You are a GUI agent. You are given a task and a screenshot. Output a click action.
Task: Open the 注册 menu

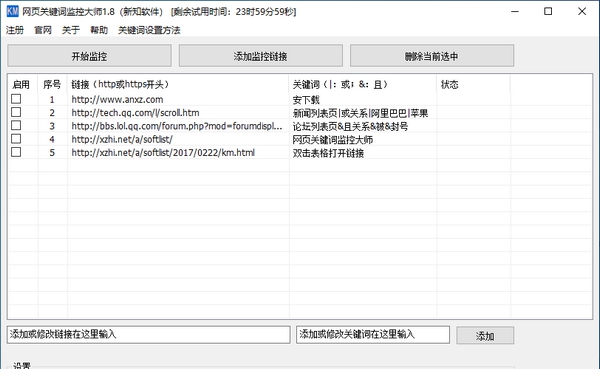pyautogui.click(x=15, y=30)
